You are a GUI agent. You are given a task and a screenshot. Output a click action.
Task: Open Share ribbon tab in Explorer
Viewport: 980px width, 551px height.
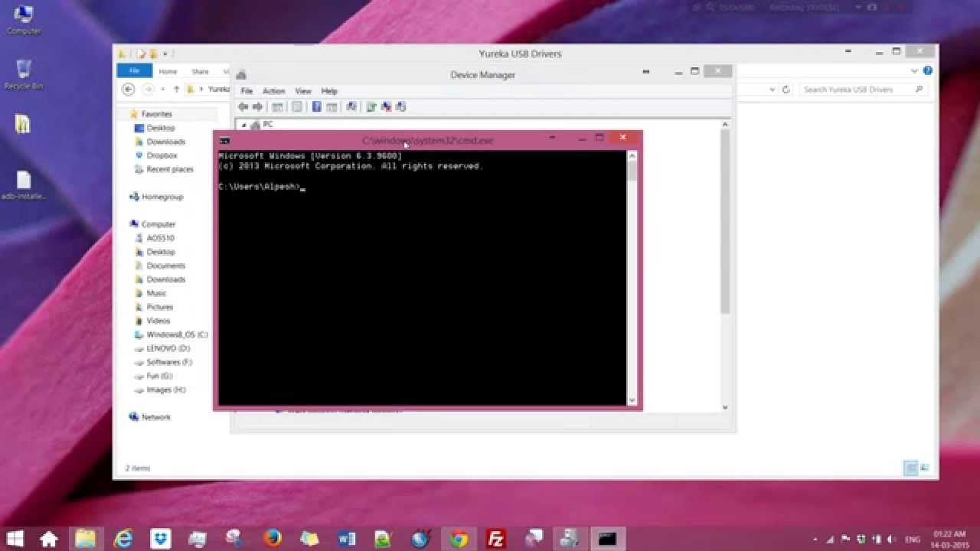pyautogui.click(x=201, y=71)
